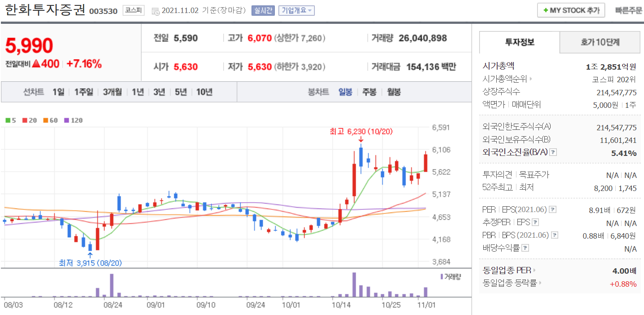Select the 주봉 weekly candle chart
The image size is (644, 315).
[x=369, y=92]
